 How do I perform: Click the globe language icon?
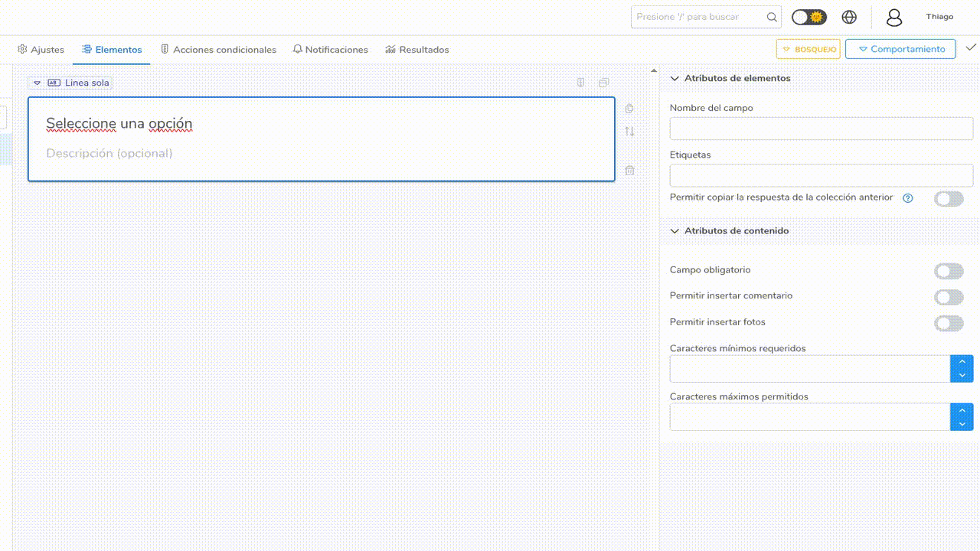(x=849, y=17)
